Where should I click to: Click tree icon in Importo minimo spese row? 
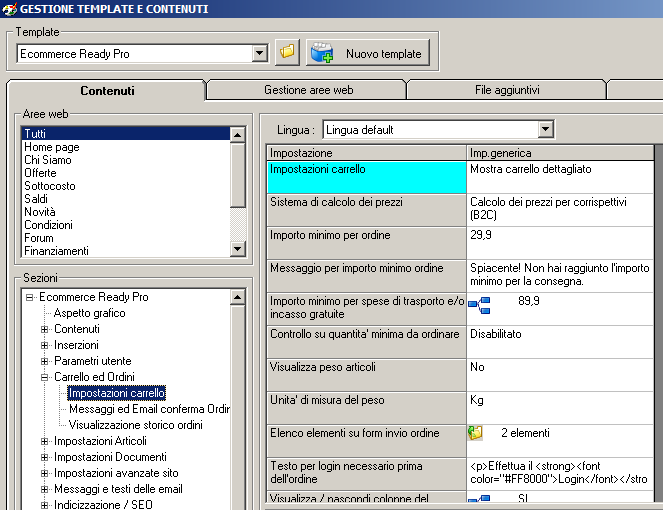[x=479, y=305]
